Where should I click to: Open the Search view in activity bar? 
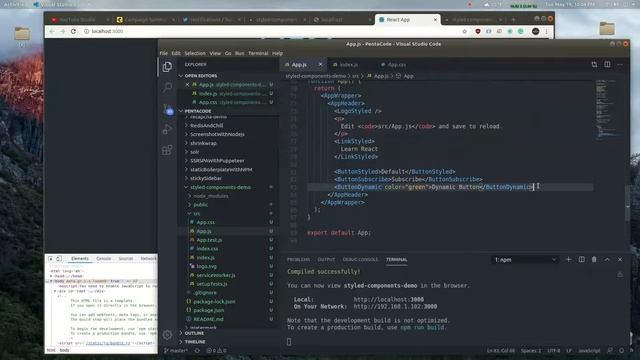click(167, 87)
